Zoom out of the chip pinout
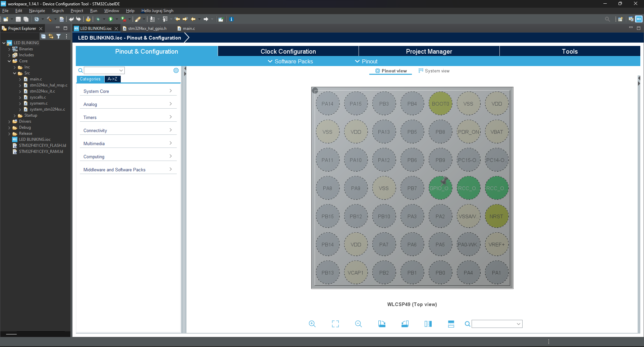Viewport: 644px width, 347px height. click(358, 324)
